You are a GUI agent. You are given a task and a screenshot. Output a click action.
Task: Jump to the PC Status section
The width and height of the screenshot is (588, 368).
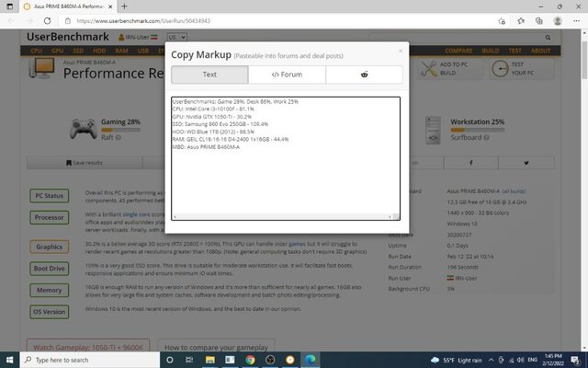pyautogui.click(x=49, y=196)
